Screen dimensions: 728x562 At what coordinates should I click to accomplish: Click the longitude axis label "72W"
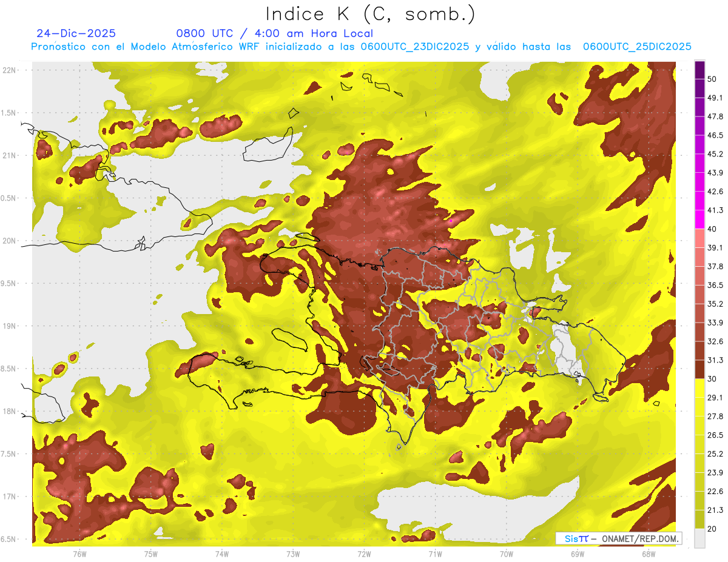pyautogui.click(x=364, y=554)
